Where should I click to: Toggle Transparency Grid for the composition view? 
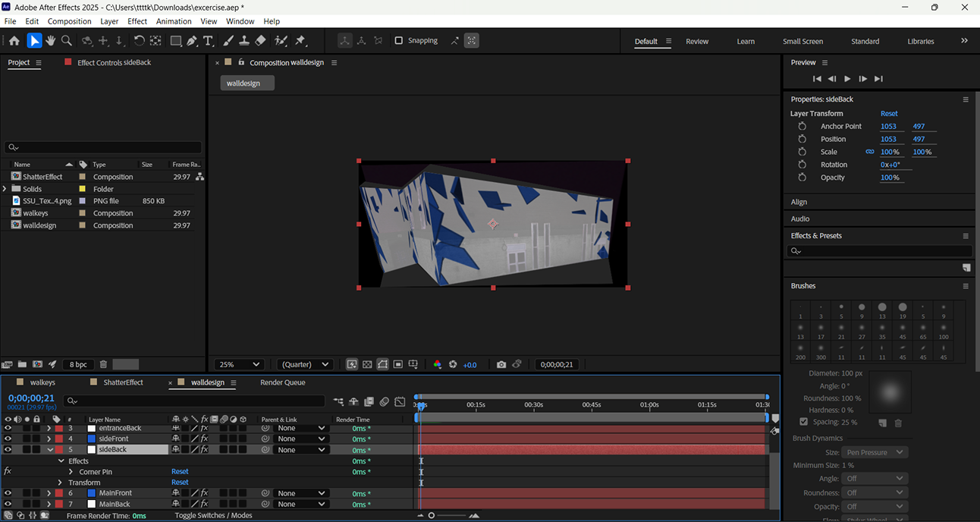click(368, 364)
